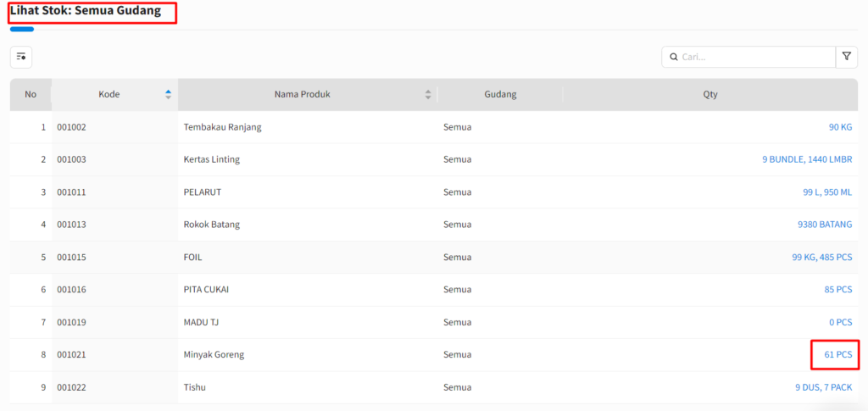Screen dimensions: 868x411
Task: Select product name PELARUT
Action: pyautogui.click(x=203, y=192)
